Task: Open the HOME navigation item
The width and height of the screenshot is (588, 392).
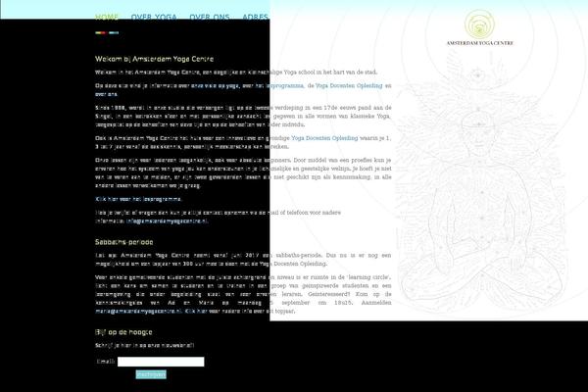Action: [107, 18]
